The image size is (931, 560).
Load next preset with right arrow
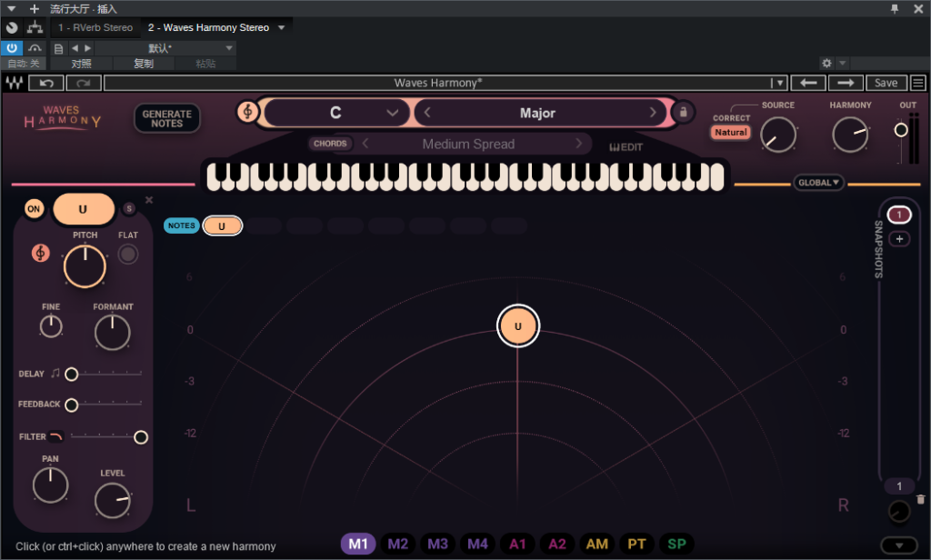[846, 83]
